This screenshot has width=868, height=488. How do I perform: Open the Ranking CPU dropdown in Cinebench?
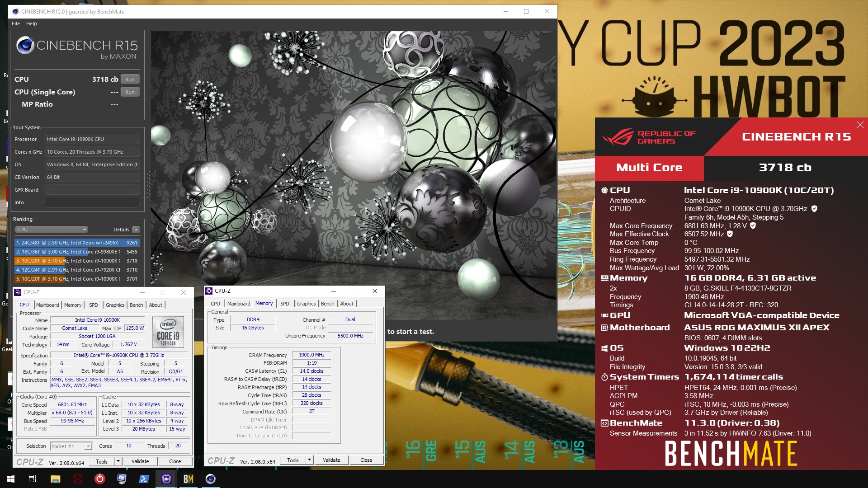point(52,230)
